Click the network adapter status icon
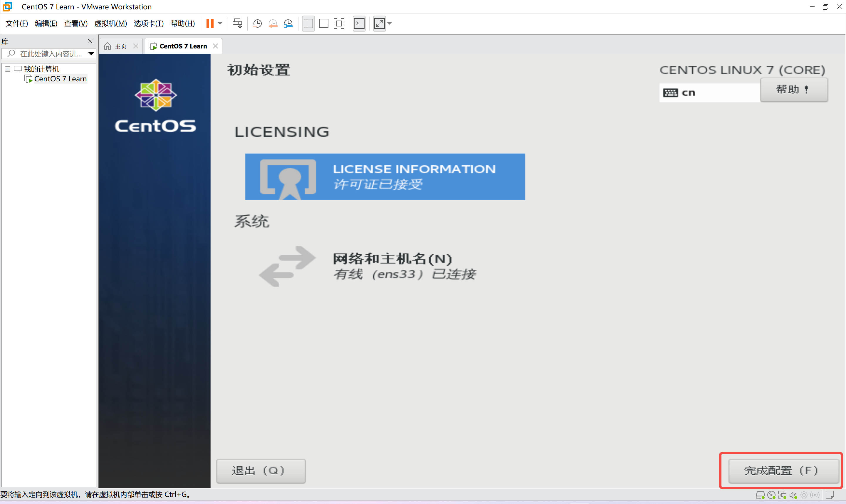The height and width of the screenshot is (504, 846). click(782, 495)
